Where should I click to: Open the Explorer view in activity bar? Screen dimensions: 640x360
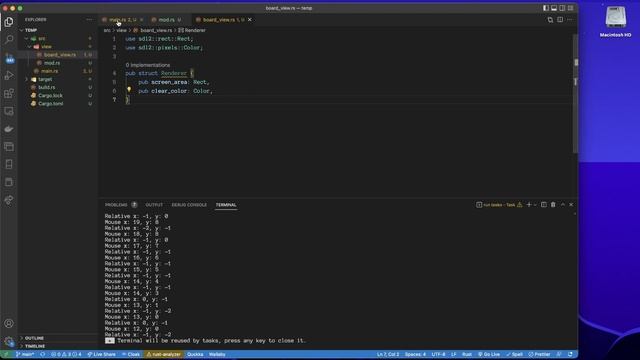tap(9, 22)
